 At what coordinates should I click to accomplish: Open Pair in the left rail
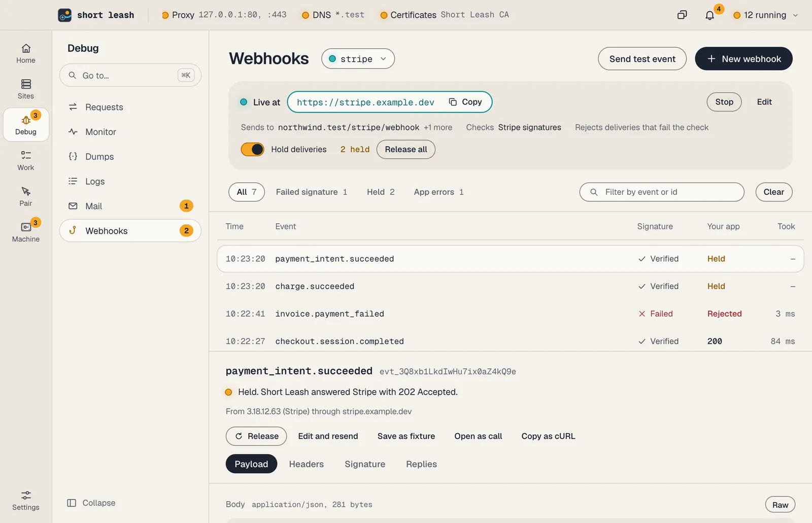(x=26, y=196)
